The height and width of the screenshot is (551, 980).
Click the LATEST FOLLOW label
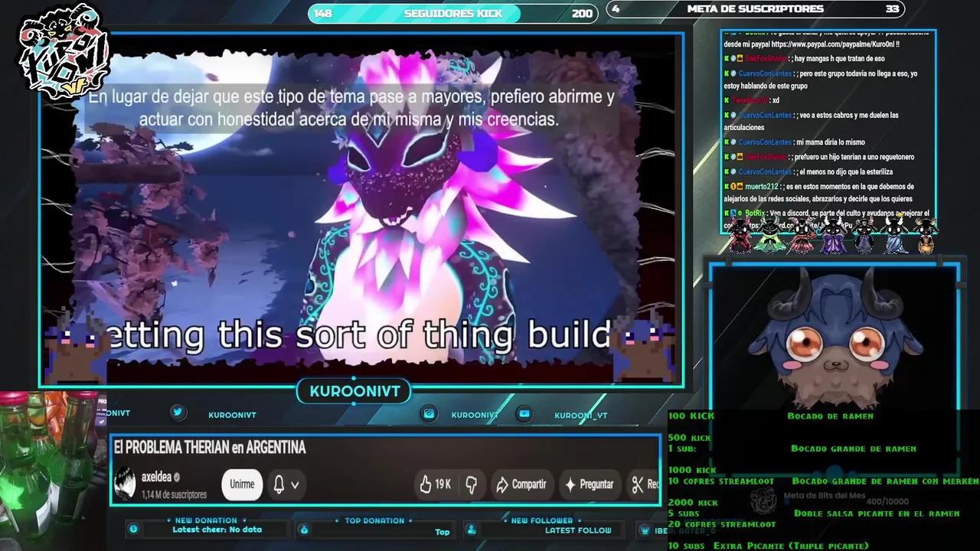pyautogui.click(x=578, y=530)
